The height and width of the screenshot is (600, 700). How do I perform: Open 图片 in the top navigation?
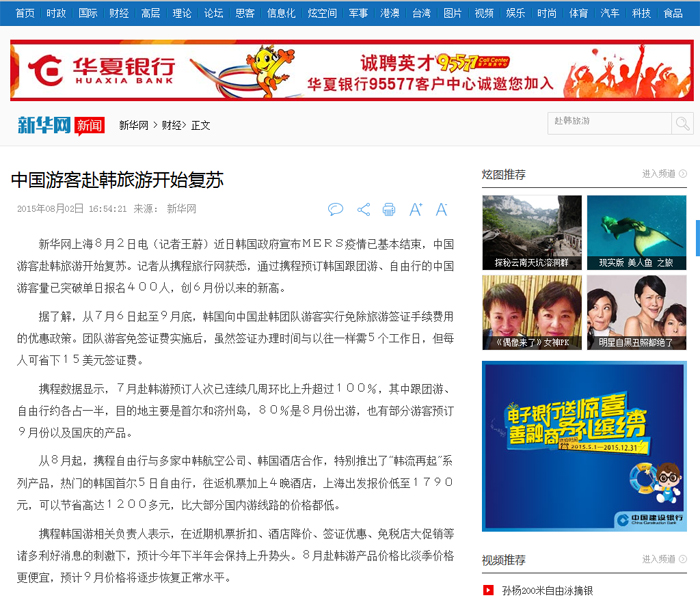coord(453,13)
